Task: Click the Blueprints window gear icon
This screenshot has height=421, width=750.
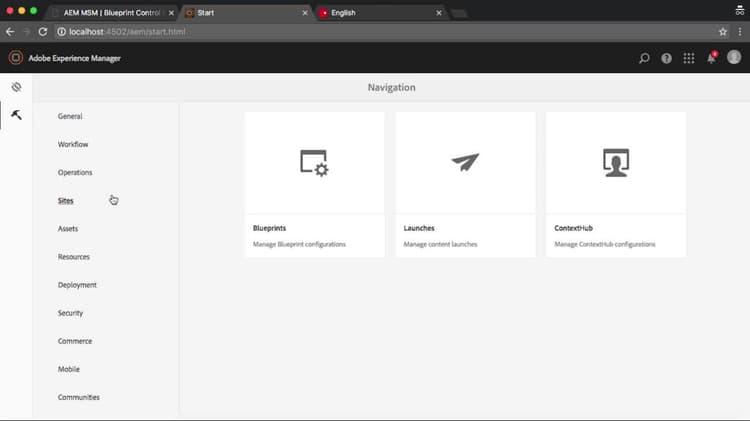Action: pyautogui.click(x=314, y=163)
